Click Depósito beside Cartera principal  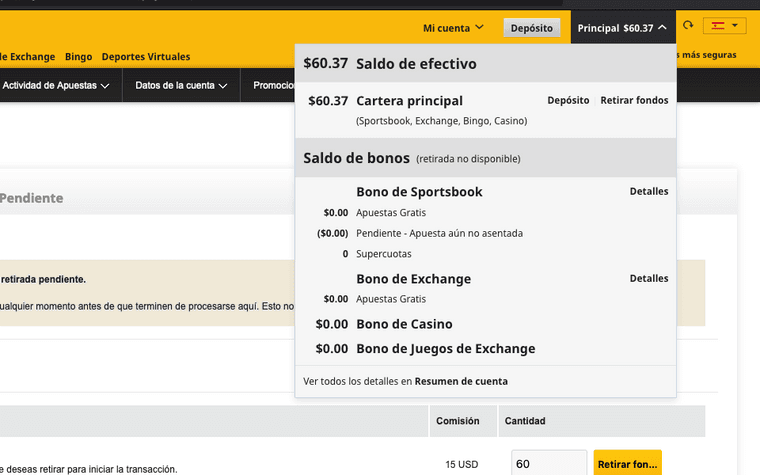[x=568, y=101]
